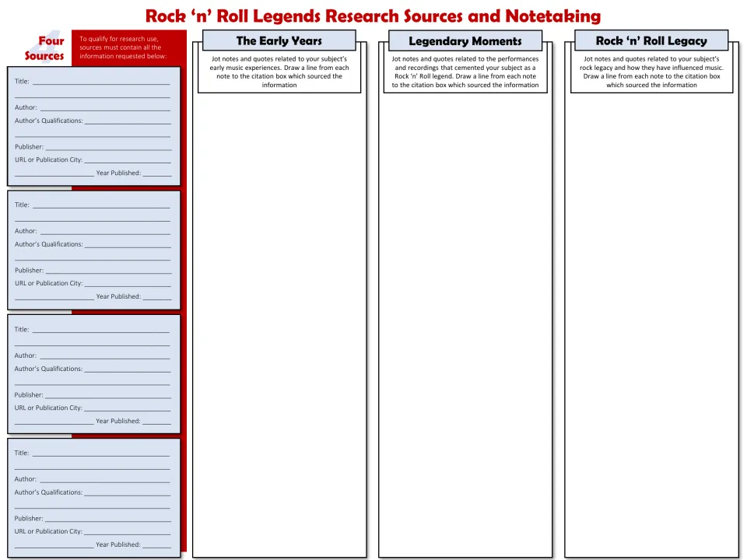Click Year Published blank in second source box
747x560 pixels.
click(157, 296)
